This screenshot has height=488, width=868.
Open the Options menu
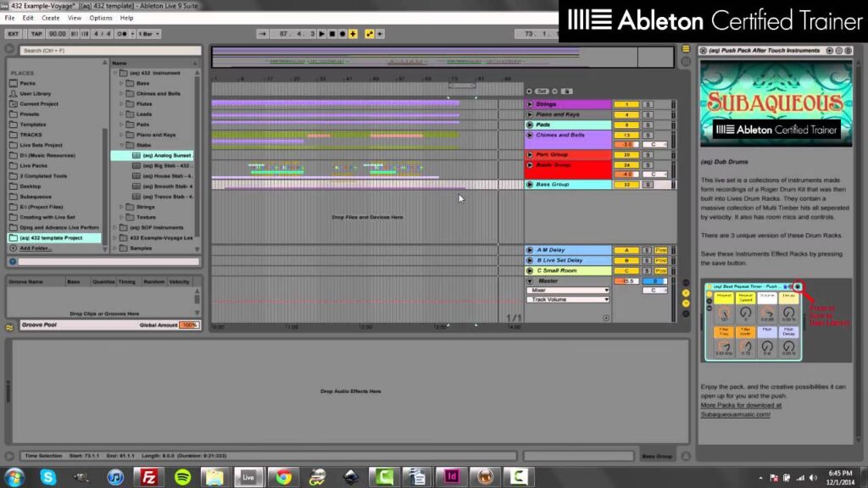(x=100, y=17)
